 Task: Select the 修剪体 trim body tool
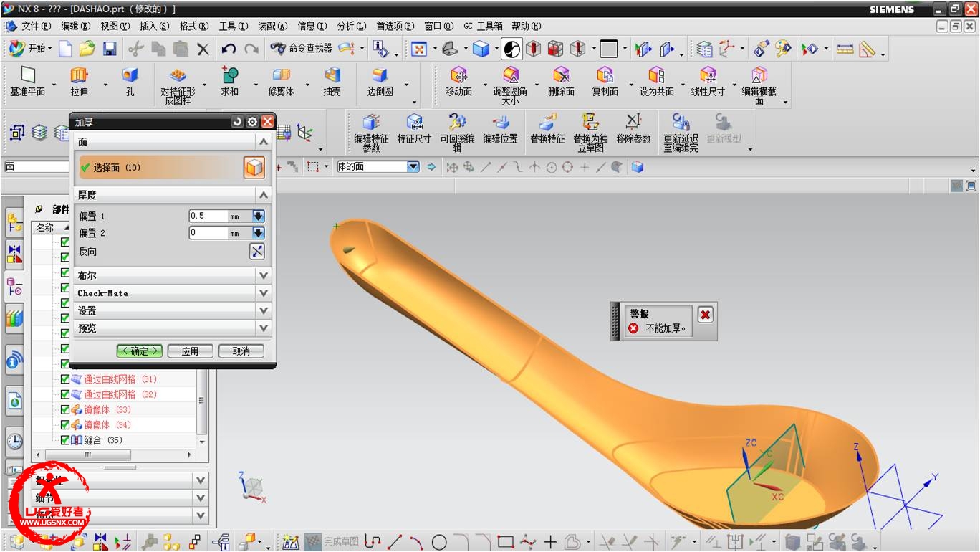click(281, 82)
